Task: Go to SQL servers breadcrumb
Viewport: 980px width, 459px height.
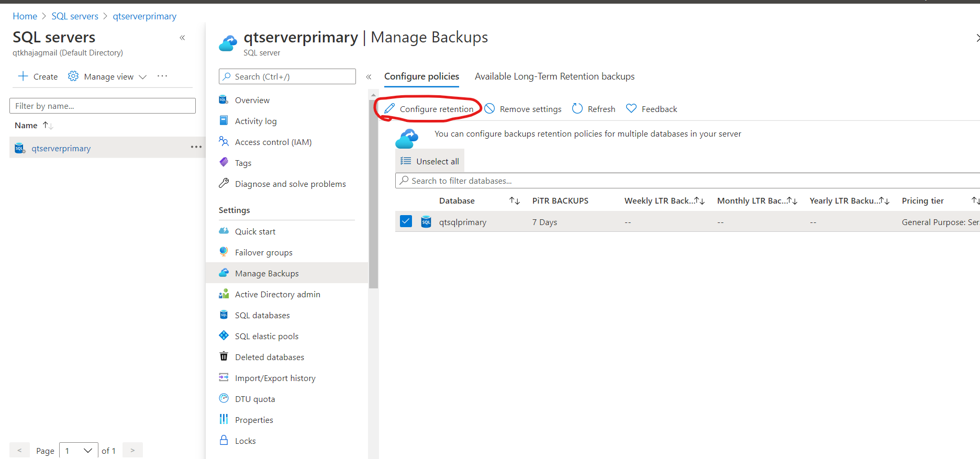Action: click(x=75, y=16)
